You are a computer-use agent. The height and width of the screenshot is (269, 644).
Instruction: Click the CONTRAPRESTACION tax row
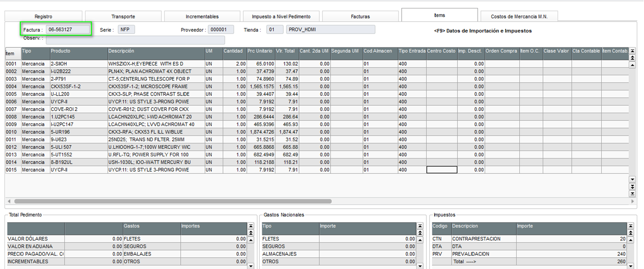tap(529, 239)
